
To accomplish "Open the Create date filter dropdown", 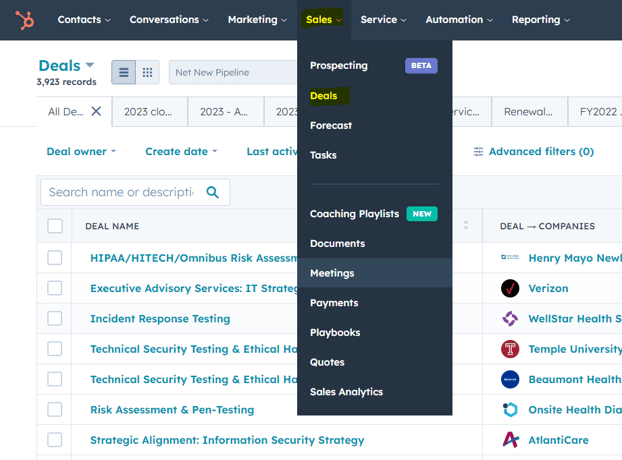I will 181,152.
